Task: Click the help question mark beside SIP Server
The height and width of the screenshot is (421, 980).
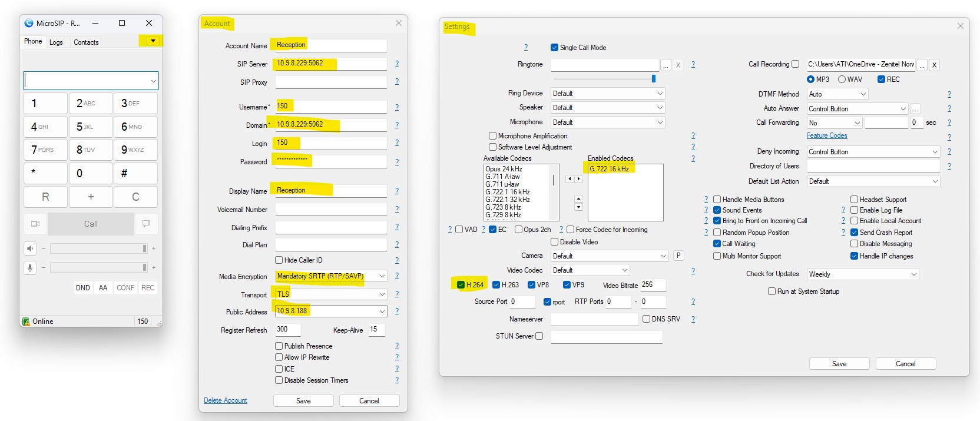Action: (x=396, y=64)
